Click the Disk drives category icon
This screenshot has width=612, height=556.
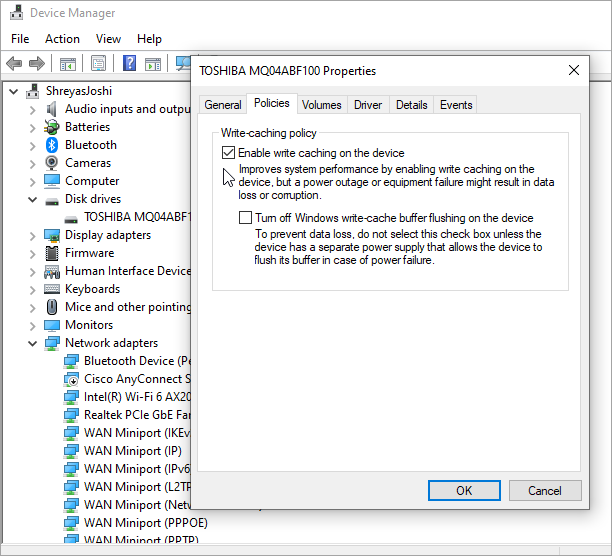52,201
